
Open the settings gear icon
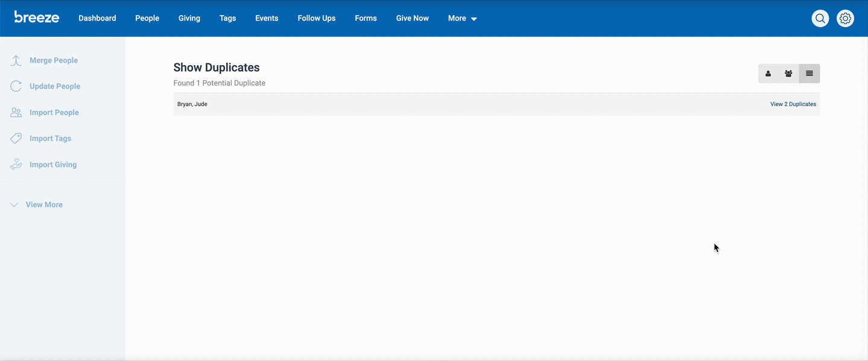point(846,19)
